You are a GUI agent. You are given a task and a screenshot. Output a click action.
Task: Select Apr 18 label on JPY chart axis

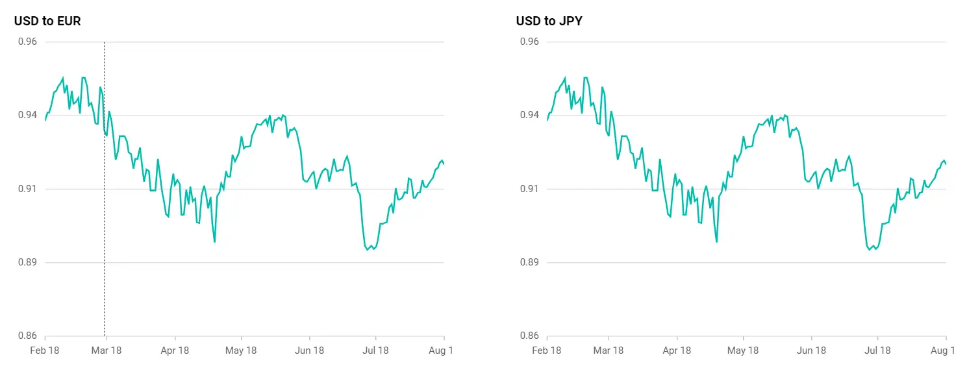(676, 350)
